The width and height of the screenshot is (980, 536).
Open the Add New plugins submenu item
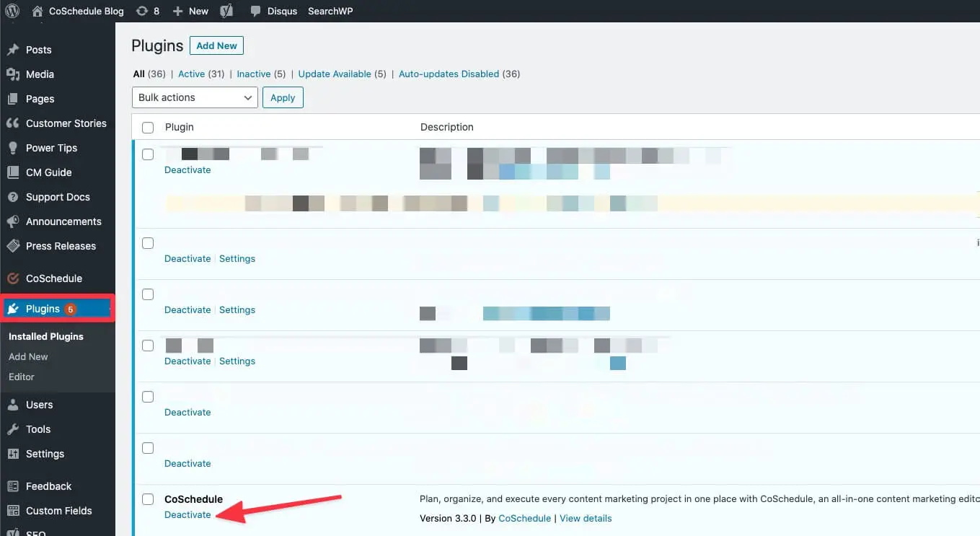click(28, 356)
